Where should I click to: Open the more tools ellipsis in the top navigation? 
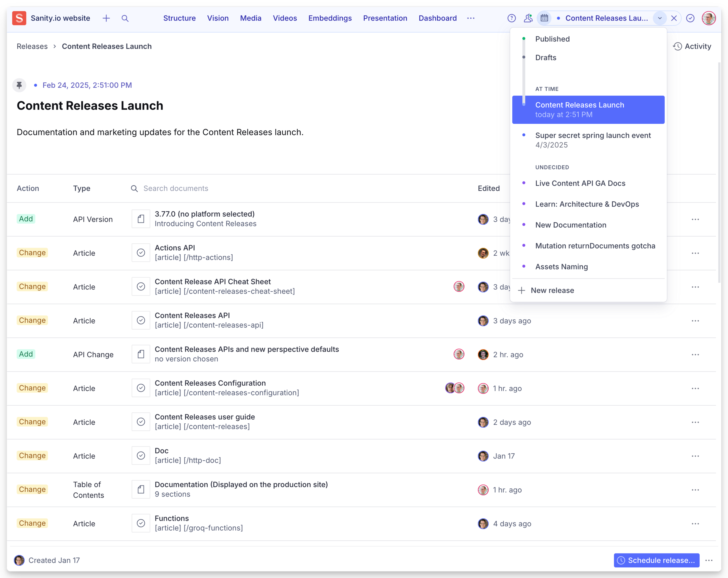(x=471, y=18)
